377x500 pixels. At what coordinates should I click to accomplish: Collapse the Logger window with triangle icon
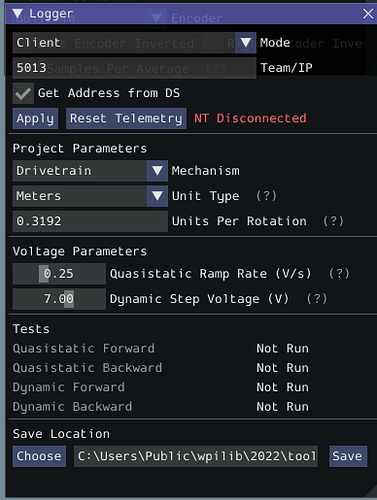[17, 14]
